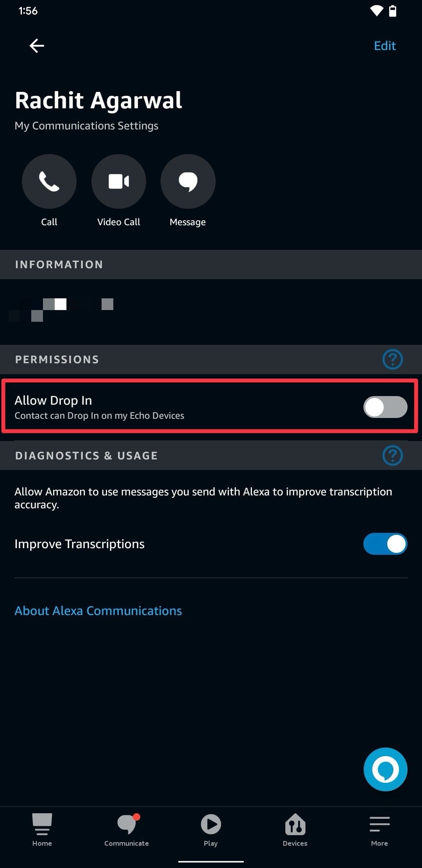This screenshot has width=422, height=868.
Task: Open the Communicate tab with notification dot
Action: 127,833
